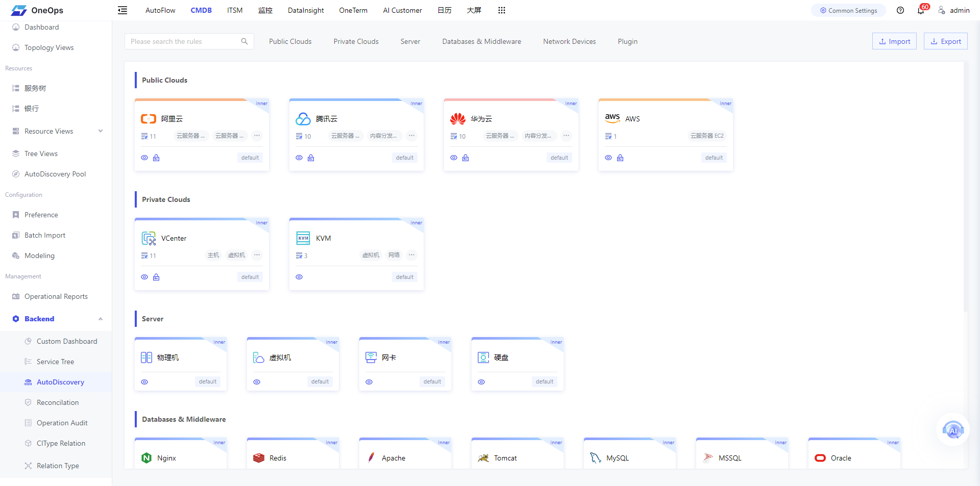Viewport: 980px width, 486px height.
Task: Click the admin user avatar icon
Action: point(942,10)
